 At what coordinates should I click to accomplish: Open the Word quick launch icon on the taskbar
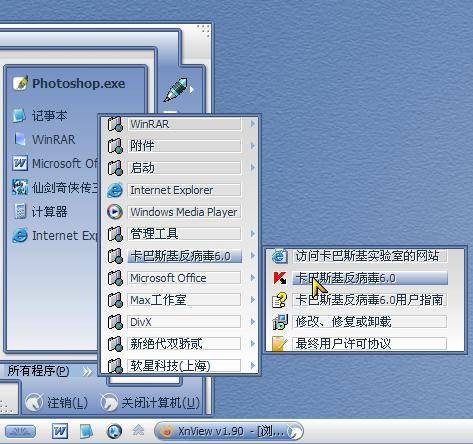coord(60,431)
